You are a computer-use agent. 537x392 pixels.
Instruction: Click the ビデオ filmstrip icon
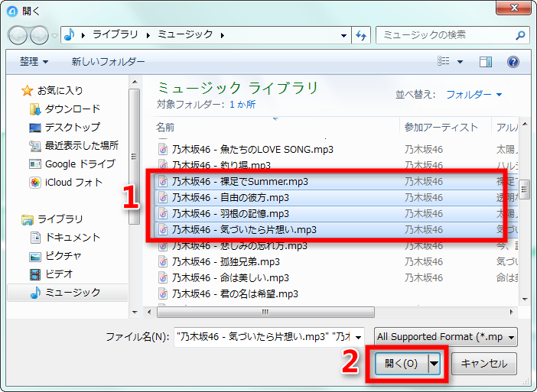click(x=35, y=274)
